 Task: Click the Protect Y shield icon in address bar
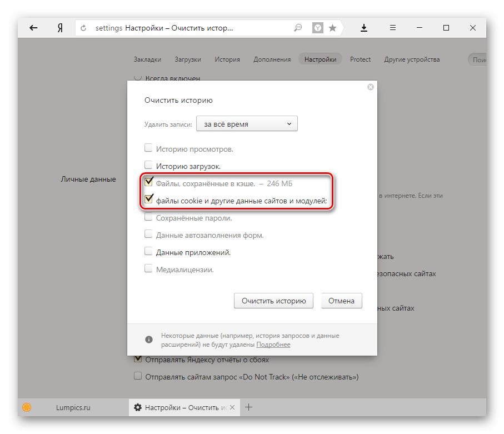pos(318,28)
